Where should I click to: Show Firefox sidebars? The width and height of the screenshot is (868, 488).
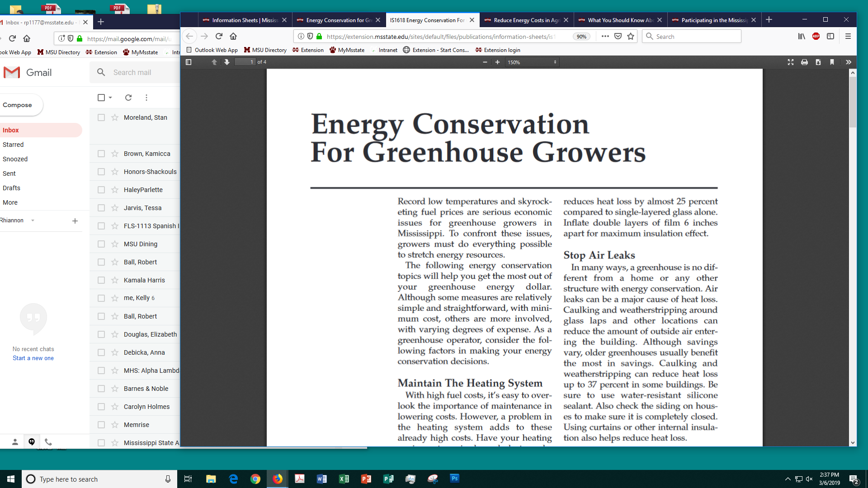(x=830, y=36)
